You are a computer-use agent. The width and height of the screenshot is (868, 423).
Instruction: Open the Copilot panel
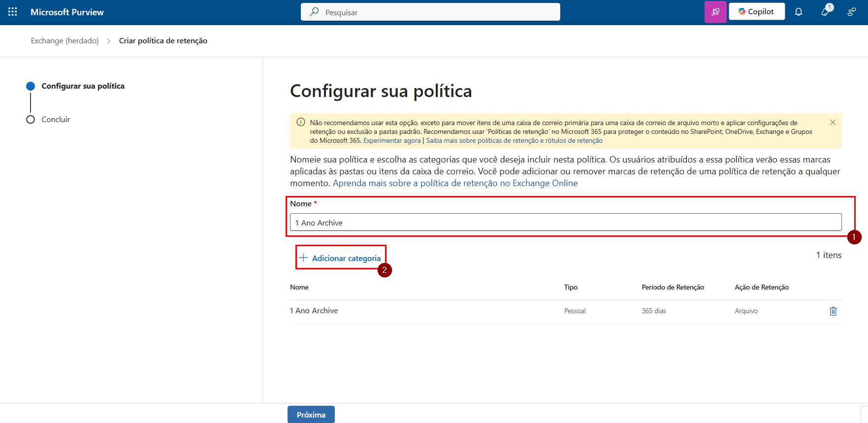coord(756,12)
